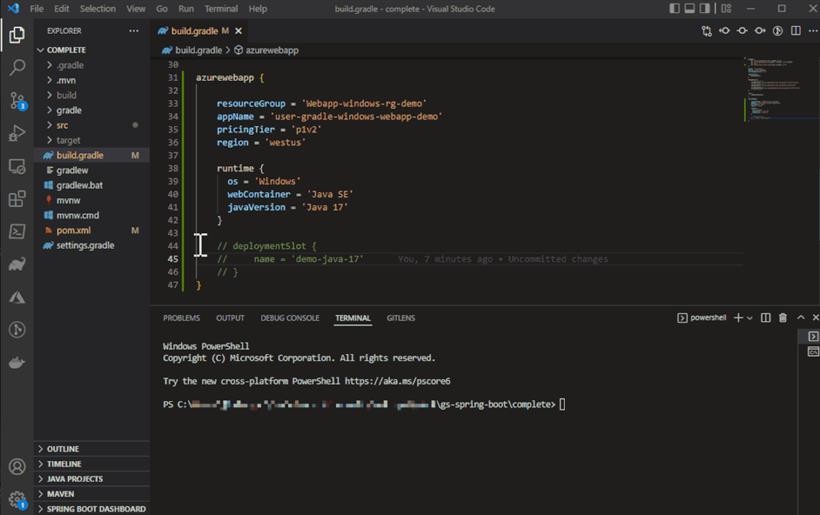The image size is (820, 515).
Task: Toggle primary side bar layout button
Action: [x=675, y=8]
